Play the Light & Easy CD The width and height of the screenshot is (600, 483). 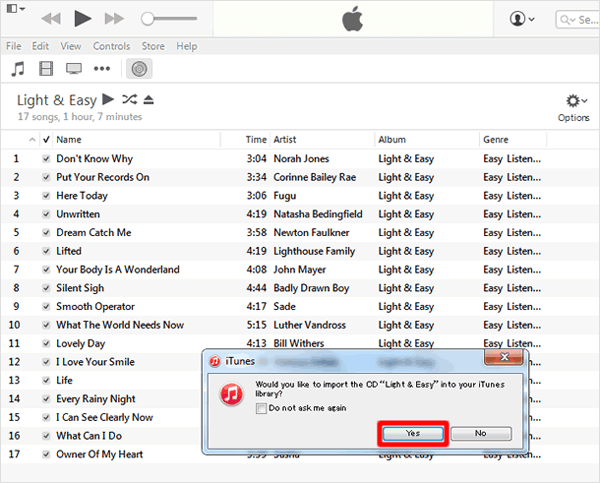(x=108, y=100)
